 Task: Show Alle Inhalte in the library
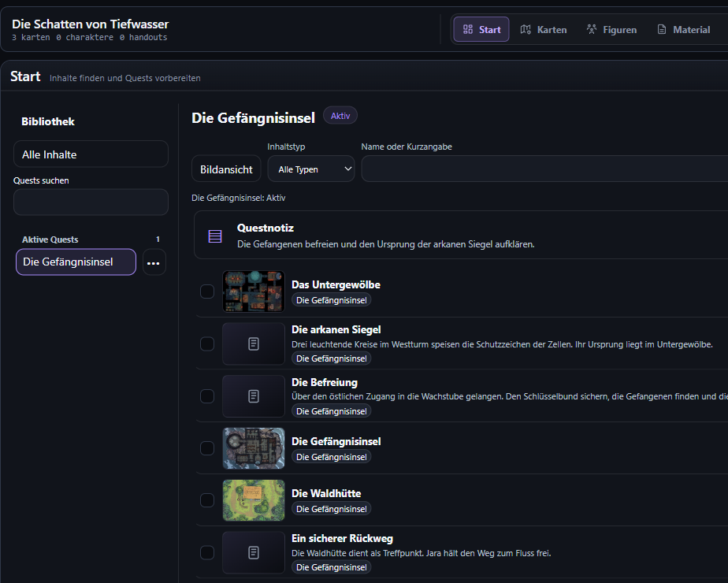[91, 154]
